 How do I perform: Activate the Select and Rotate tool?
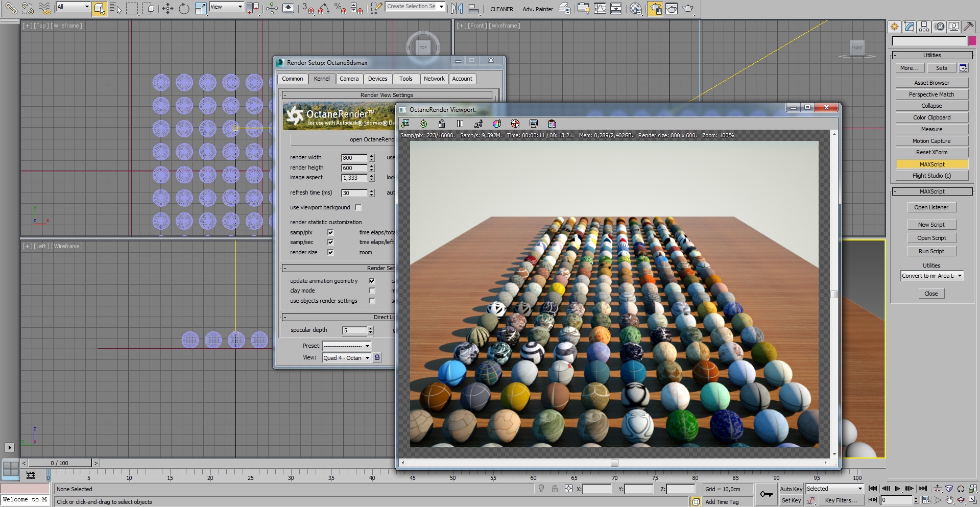[x=184, y=9]
